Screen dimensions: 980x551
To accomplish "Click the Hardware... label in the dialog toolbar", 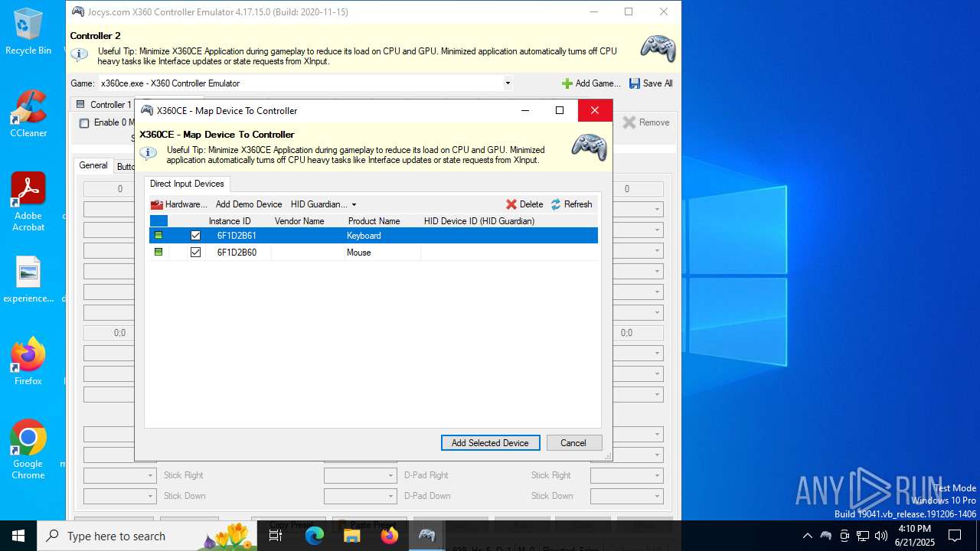I will 186,204.
